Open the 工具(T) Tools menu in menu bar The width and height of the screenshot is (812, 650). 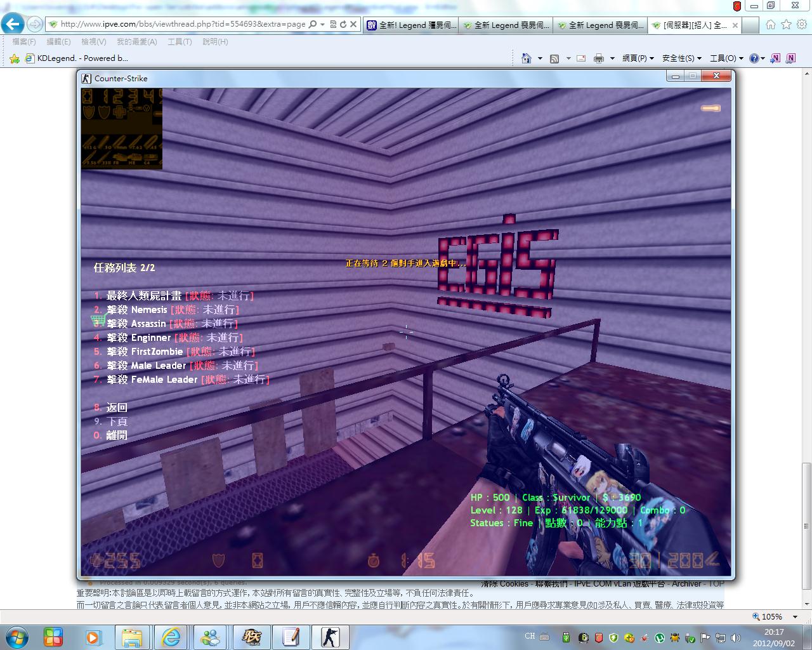(180, 42)
